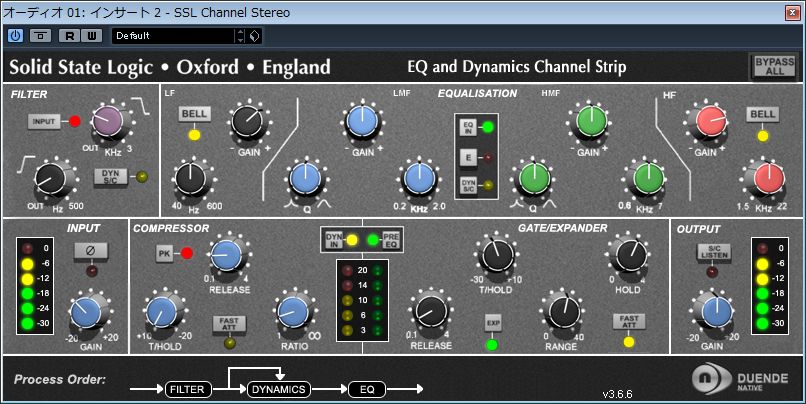Click the low-pass filter KHz knob

pos(108,122)
